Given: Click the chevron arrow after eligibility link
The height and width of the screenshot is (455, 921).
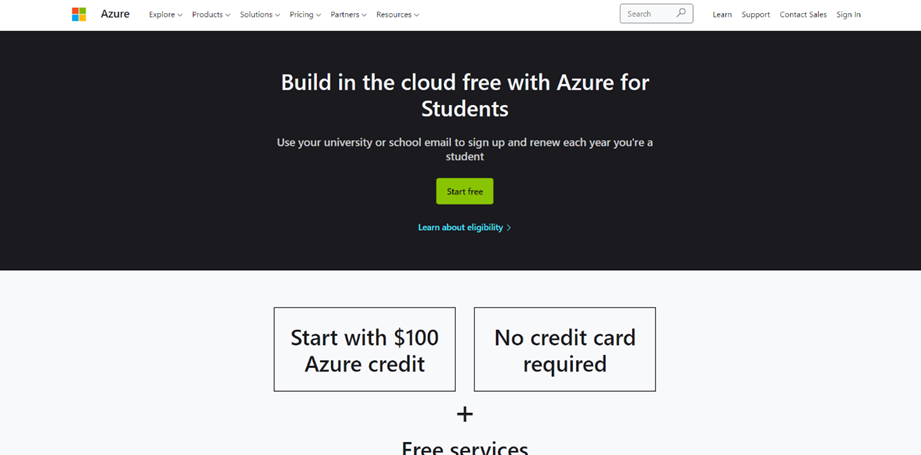Looking at the screenshot, I should pyautogui.click(x=509, y=228).
